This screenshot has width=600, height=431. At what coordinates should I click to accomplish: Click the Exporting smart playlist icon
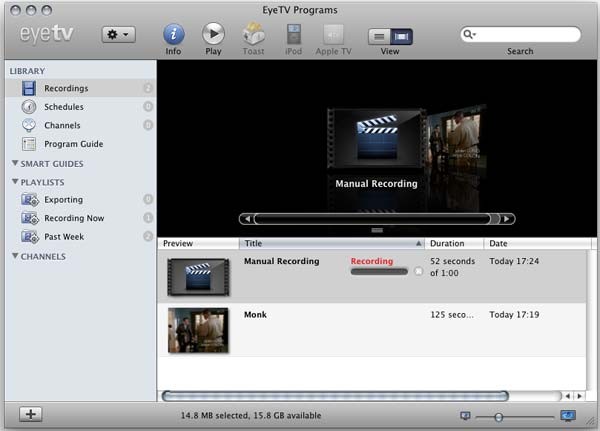[x=30, y=199]
